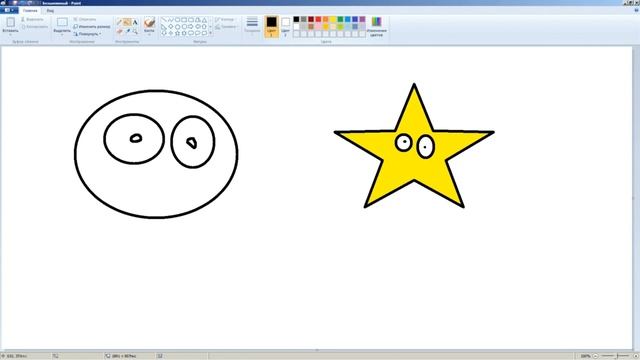Click the Paste (Вставить) clipboard icon
640x360 pixels.
click(x=11, y=22)
